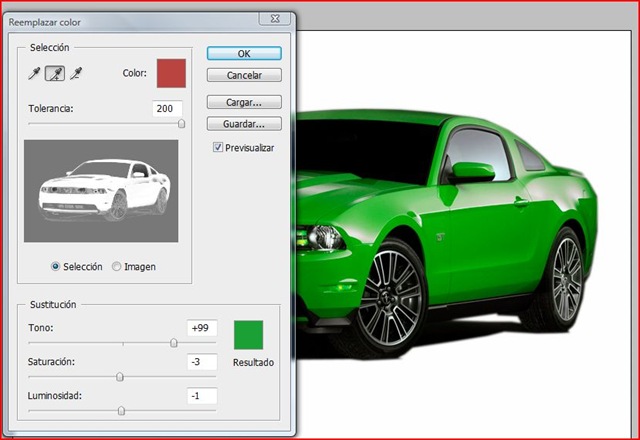This screenshot has width=640, height=440.
Task: Click the Luminosidad slider handle
Action: [121, 411]
